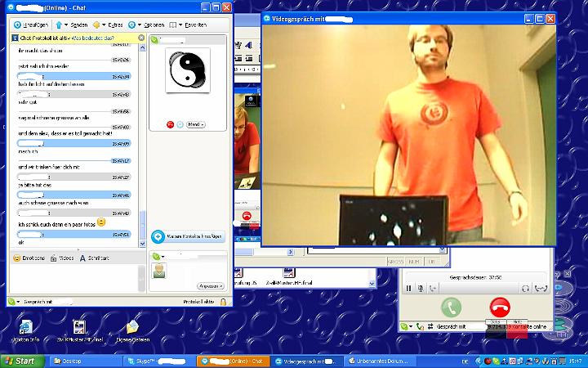The width and height of the screenshot is (588, 368).
Task: Click the padlock icon next to 'Protokoll aktiv'
Action: click(x=223, y=302)
